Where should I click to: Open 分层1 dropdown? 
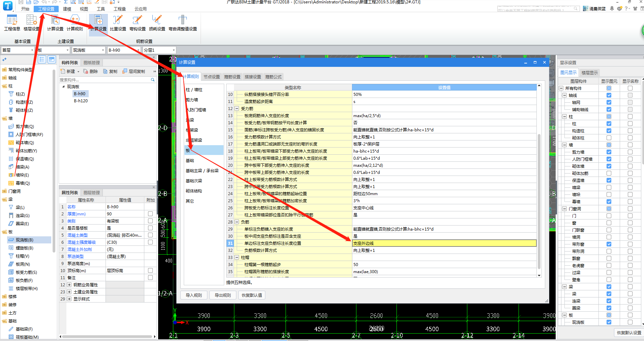[159, 50]
